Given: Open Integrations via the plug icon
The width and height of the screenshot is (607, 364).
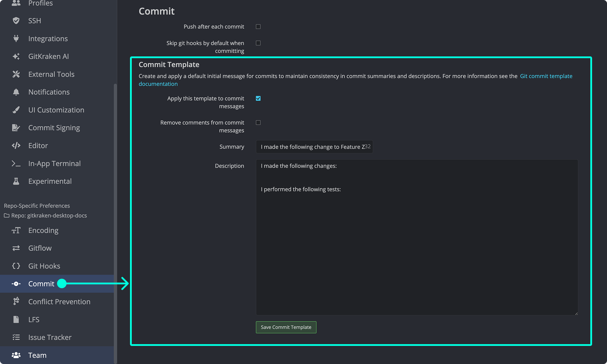Looking at the screenshot, I should (x=16, y=38).
